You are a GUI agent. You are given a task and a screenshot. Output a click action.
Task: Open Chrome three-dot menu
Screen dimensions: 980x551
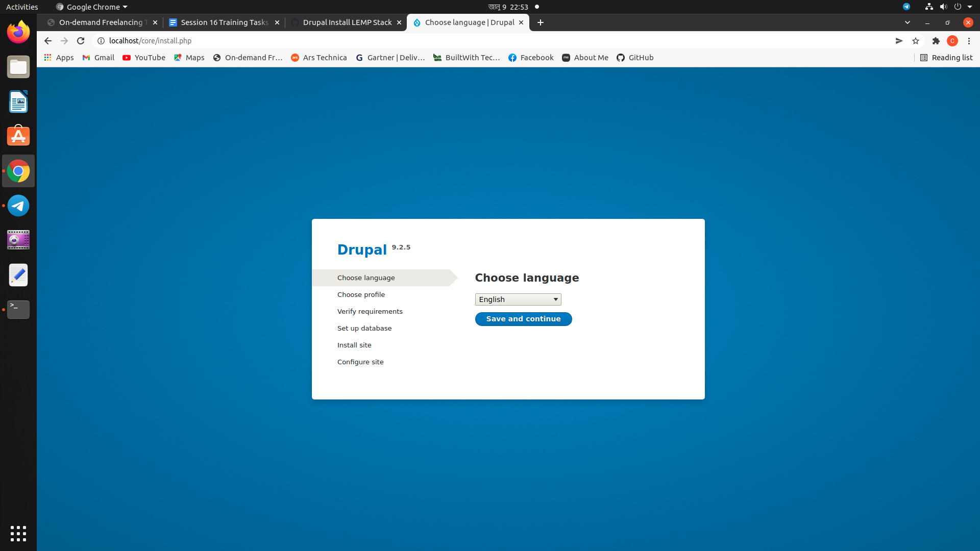(969, 41)
